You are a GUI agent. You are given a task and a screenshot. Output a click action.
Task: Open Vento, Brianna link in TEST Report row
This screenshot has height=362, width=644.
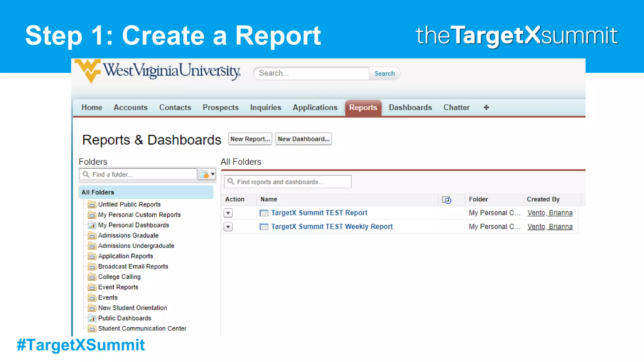point(550,213)
